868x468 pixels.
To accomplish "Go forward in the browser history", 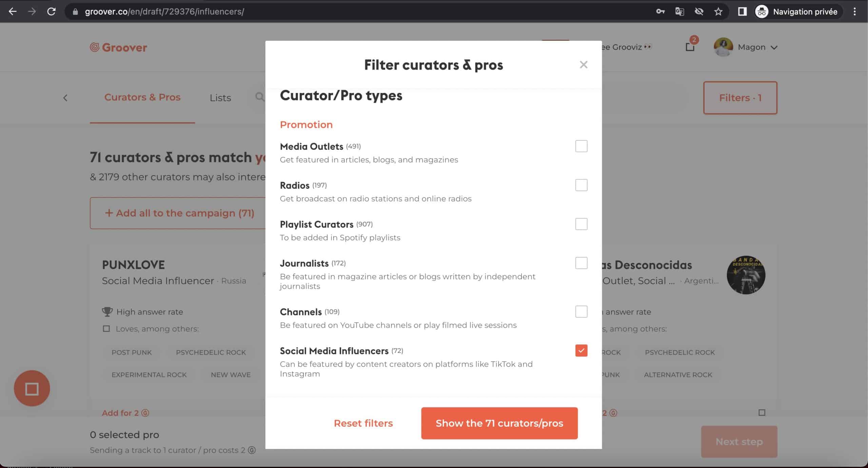I will (x=32, y=12).
